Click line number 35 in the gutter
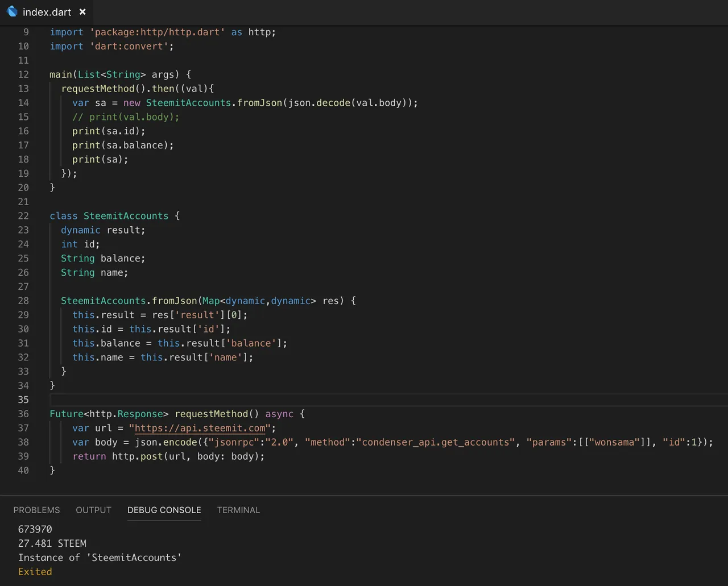Screen dimensions: 728x586 click(23, 400)
